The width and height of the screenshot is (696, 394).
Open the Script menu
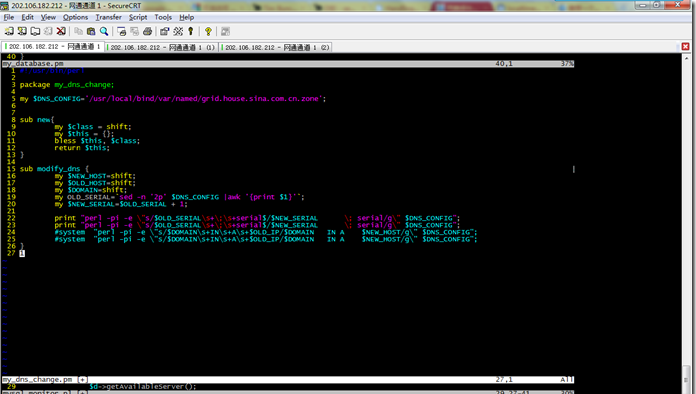(138, 17)
